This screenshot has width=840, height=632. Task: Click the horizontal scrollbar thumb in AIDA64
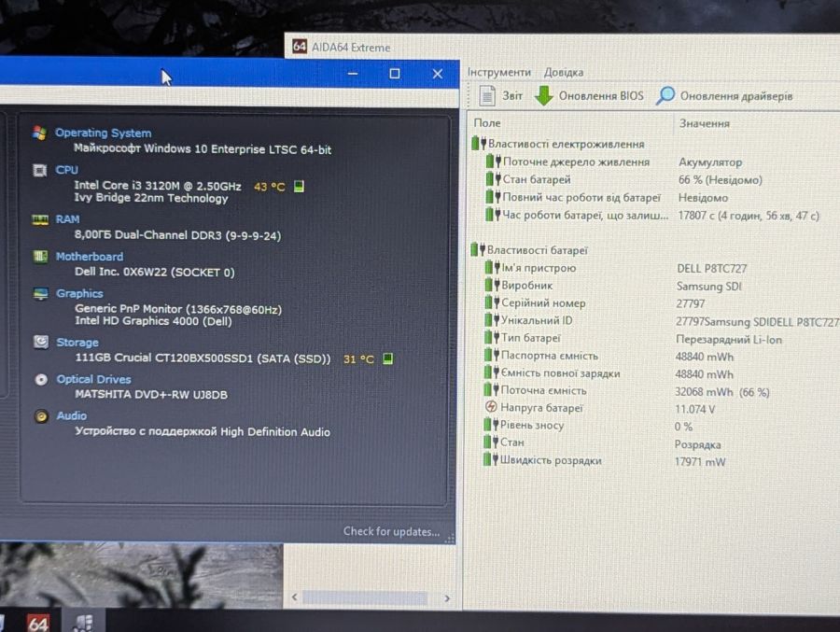pyautogui.click(x=365, y=597)
